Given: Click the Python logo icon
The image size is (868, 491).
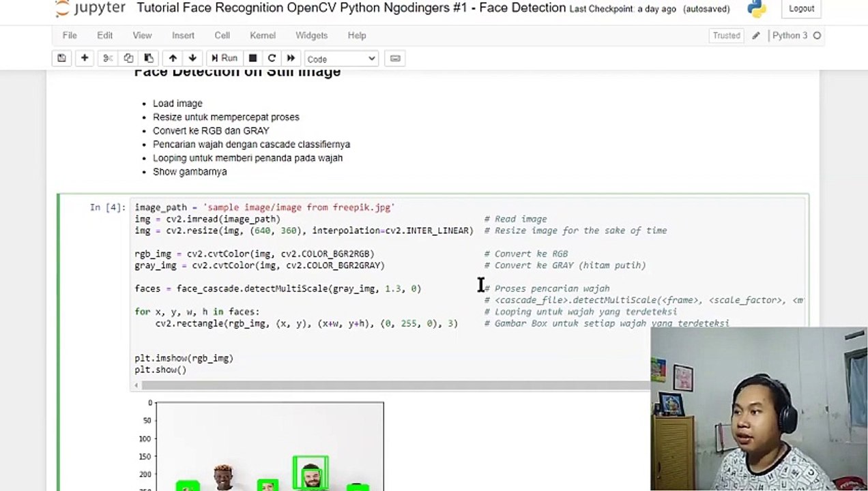Looking at the screenshot, I should point(756,9).
